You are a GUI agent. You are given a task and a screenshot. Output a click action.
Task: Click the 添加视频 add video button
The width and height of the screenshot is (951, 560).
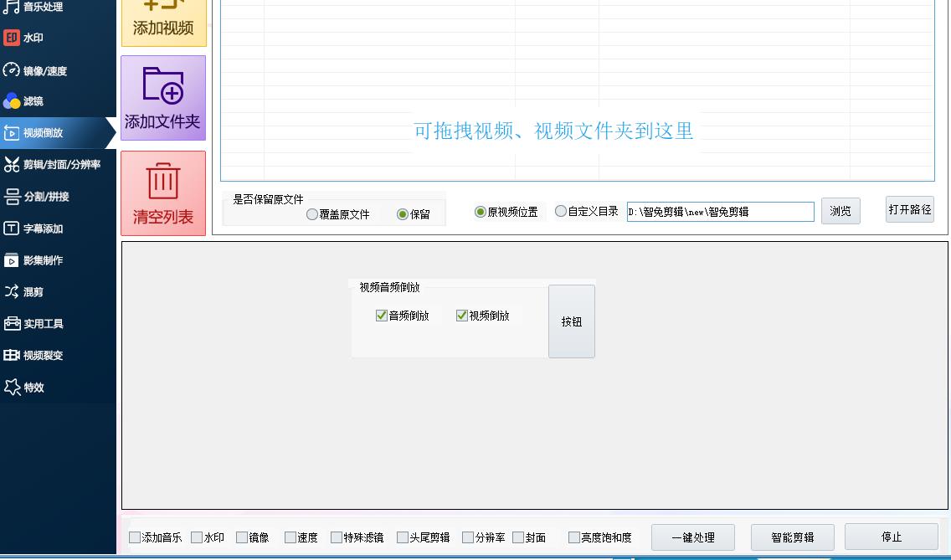pyautogui.click(x=164, y=23)
